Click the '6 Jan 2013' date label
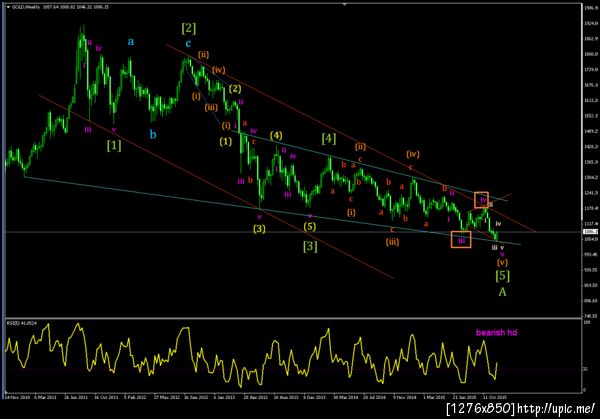The image size is (600, 419). tap(224, 397)
